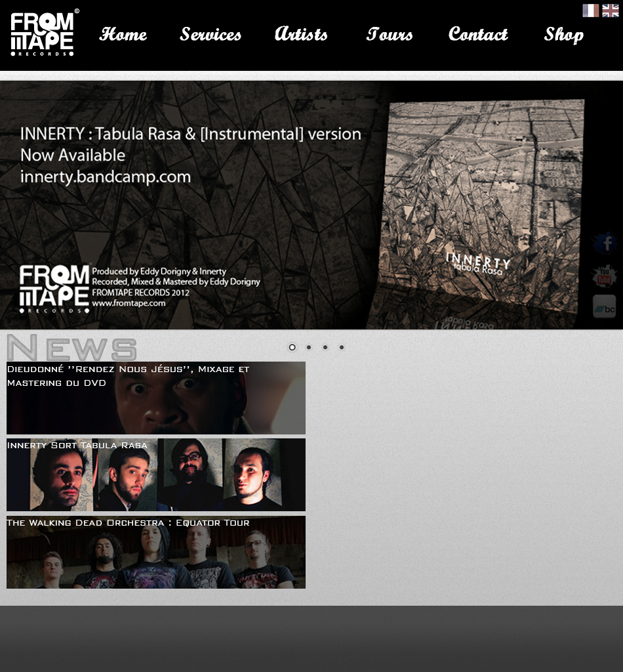Switch language with the UK flag

[611, 10]
